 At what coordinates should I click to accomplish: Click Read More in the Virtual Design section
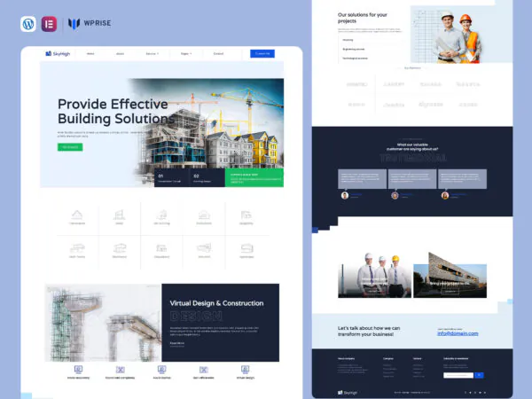pyautogui.click(x=177, y=342)
